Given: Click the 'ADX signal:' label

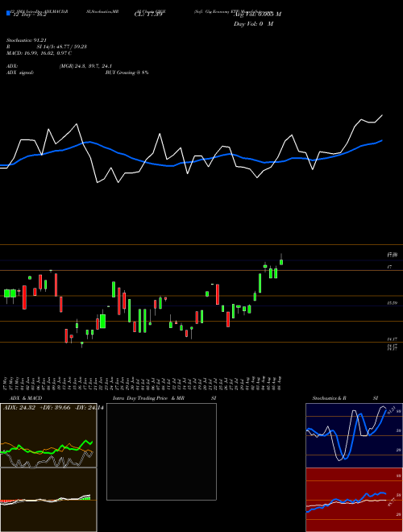Looking at the screenshot, I should point(19,73).
